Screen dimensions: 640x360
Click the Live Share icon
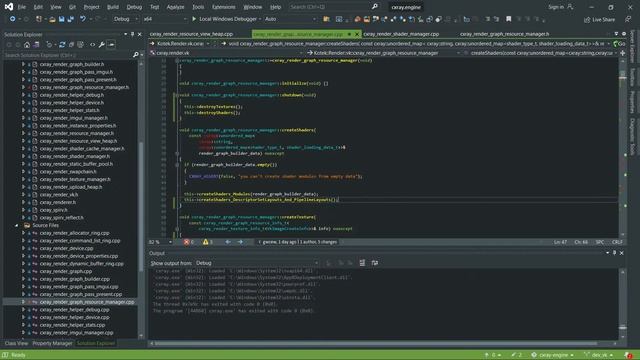point(599,20)
